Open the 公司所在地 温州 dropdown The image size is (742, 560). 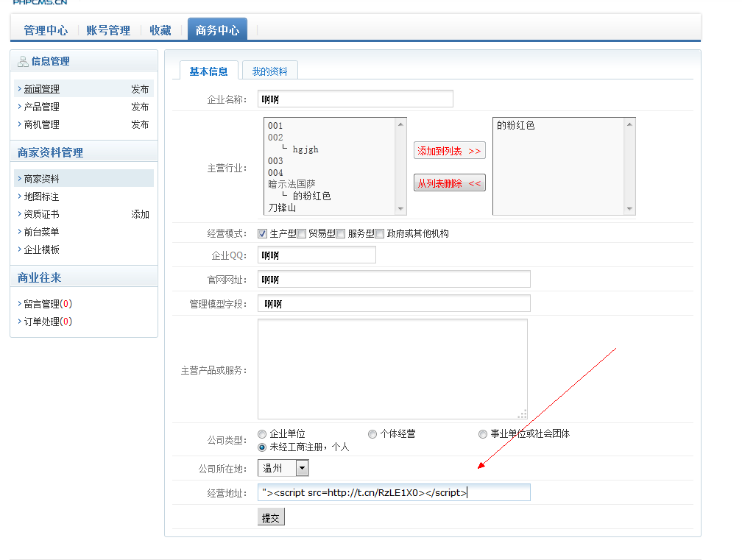click(283, 468)
